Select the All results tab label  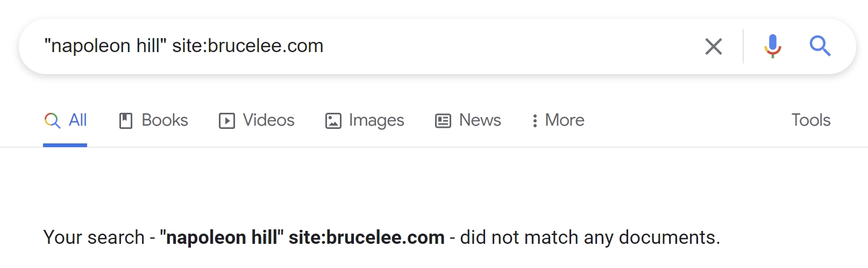[78, 120]
